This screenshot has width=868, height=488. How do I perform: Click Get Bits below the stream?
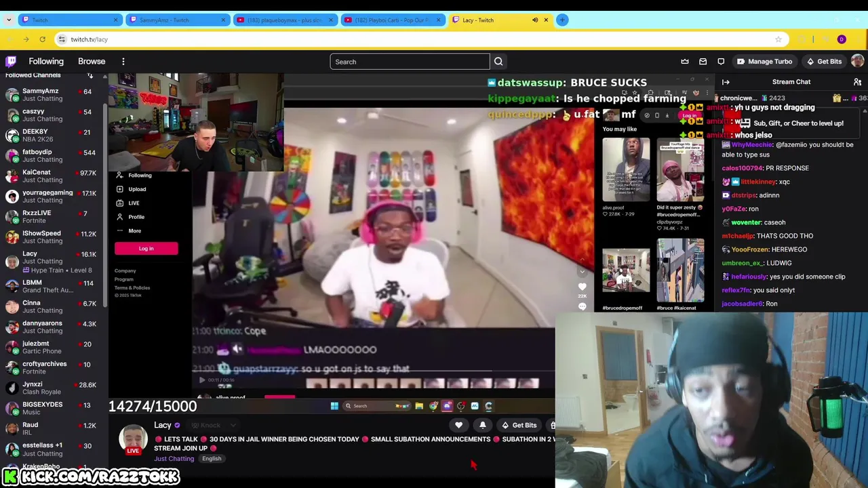(x=519, y=425)
